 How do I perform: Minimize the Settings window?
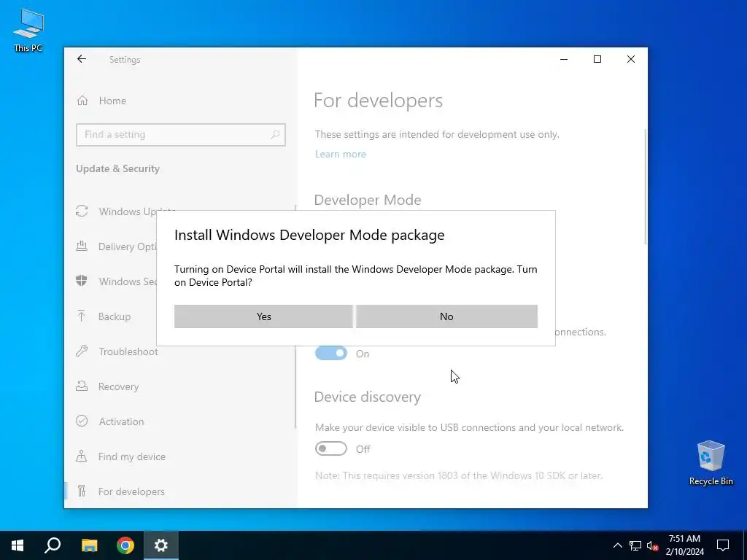(564, 59)
